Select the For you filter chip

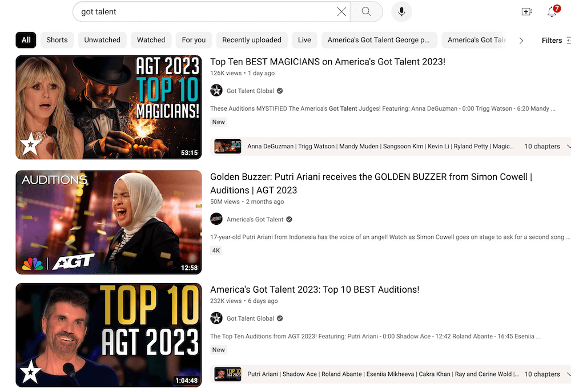[x=194, y=40]
